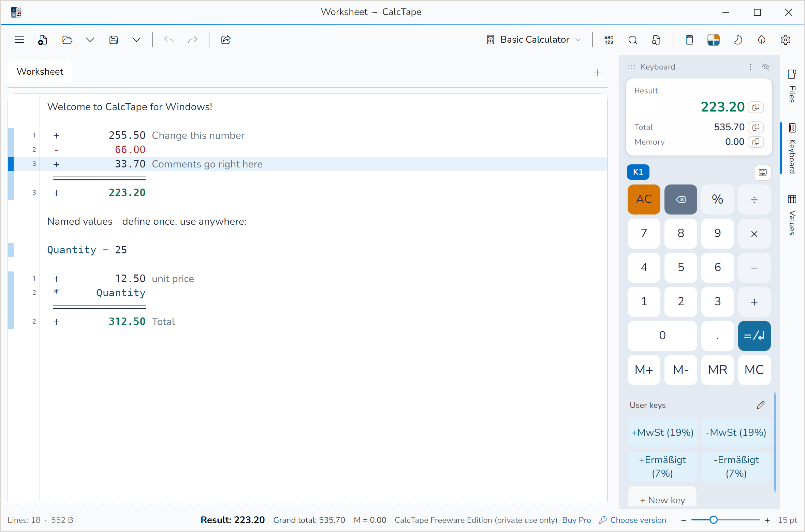Edit user keys with the pencil icon
Screen dimensions: 805x532
(761, 405)
